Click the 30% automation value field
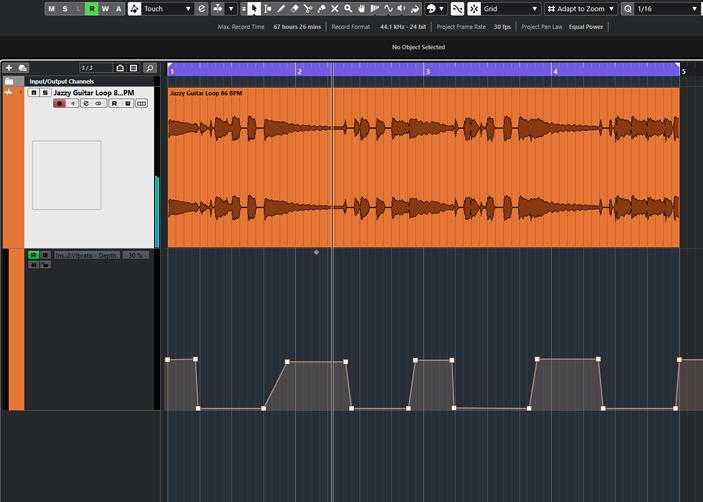This screenshot has width=703, height=502. point(136,255)
